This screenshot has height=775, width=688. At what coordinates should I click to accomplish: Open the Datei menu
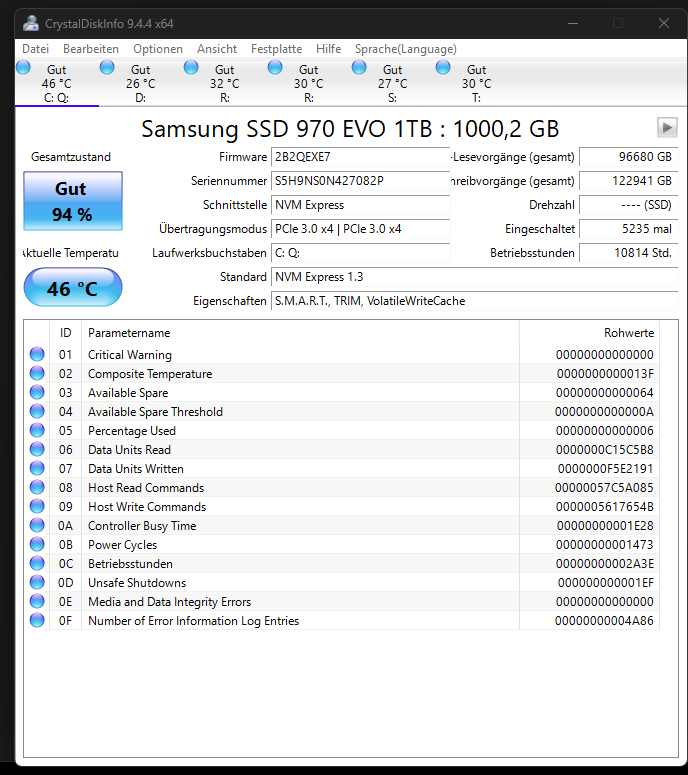pos(36,49)
